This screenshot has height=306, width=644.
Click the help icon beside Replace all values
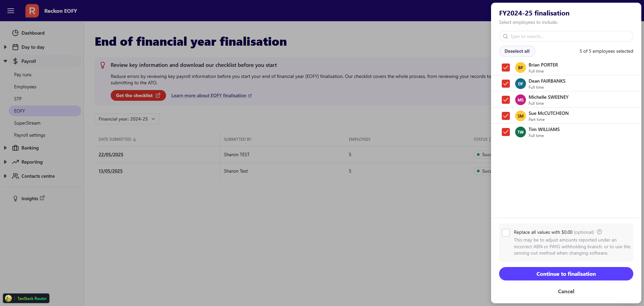coord(599,232)
